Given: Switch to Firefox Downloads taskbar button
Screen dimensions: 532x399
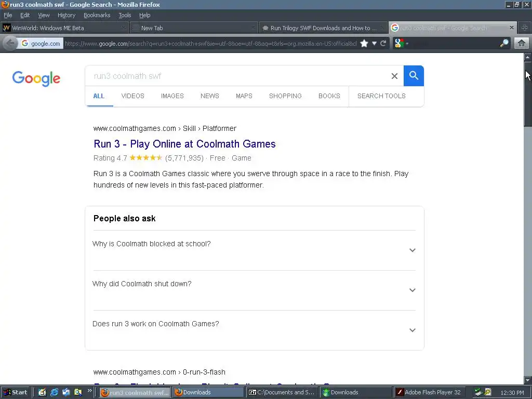Looking at the screenshot, I should pos(208,392).
